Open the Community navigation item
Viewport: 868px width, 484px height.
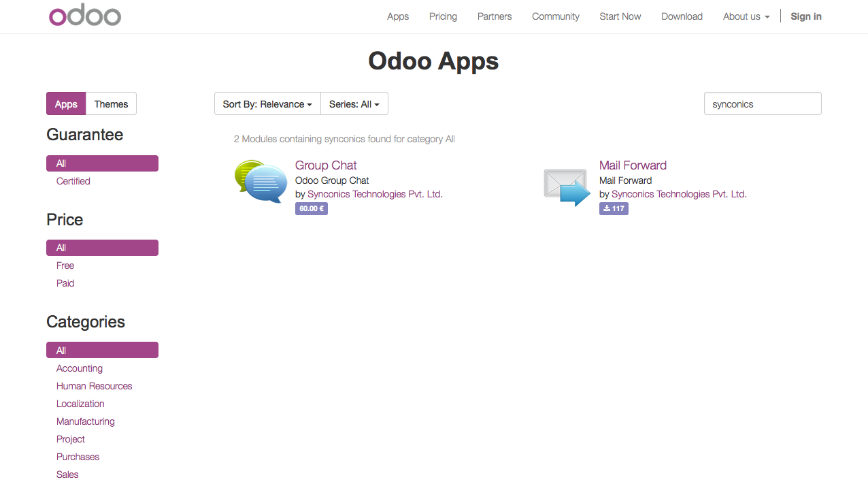[x=556, y=16]
